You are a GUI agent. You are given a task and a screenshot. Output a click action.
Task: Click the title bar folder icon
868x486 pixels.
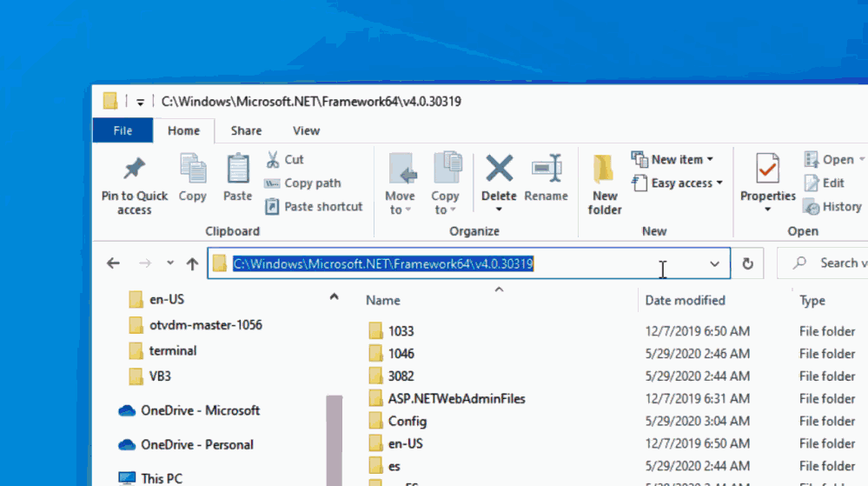click(110, 101)
